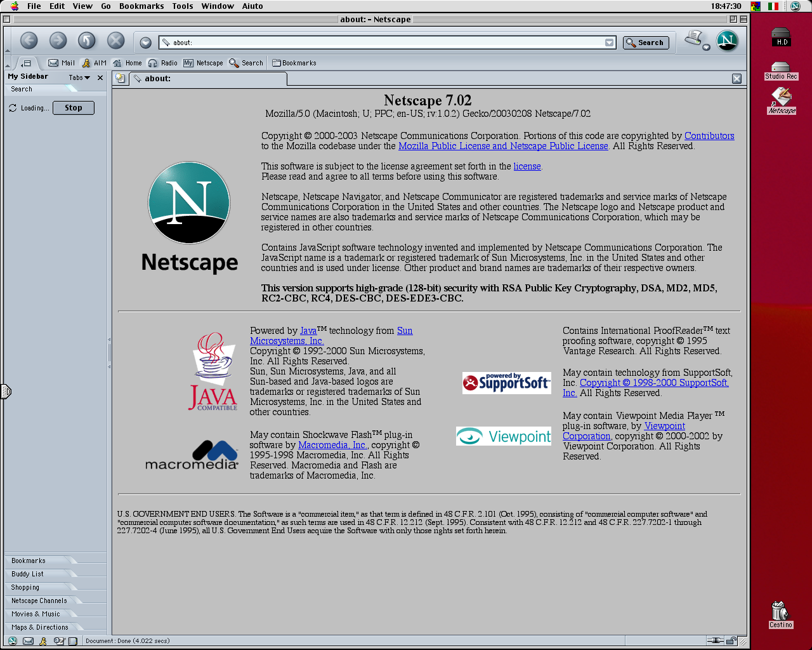Click the magnifier Search item on personal toolbar

coord(246,63)
